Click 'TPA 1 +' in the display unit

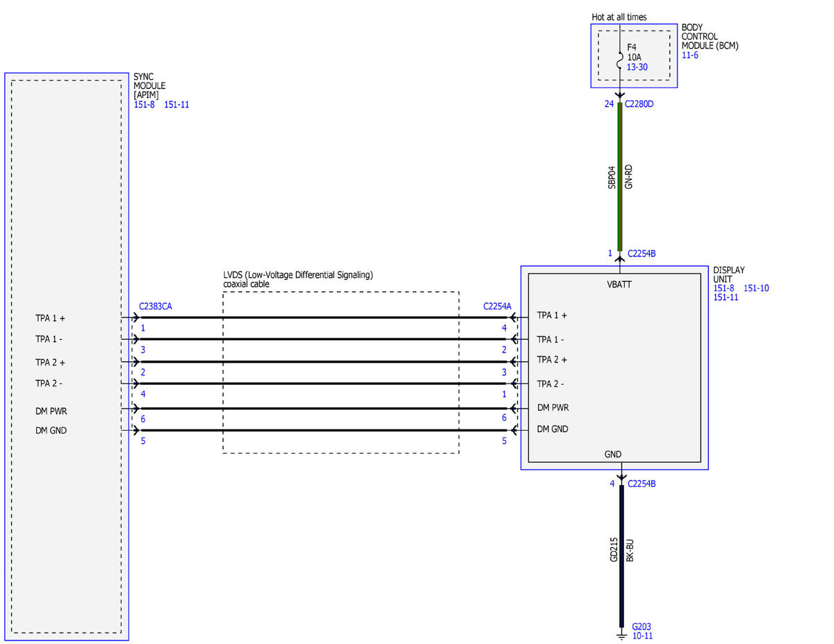pyautogui.click(x=552, y=315)
